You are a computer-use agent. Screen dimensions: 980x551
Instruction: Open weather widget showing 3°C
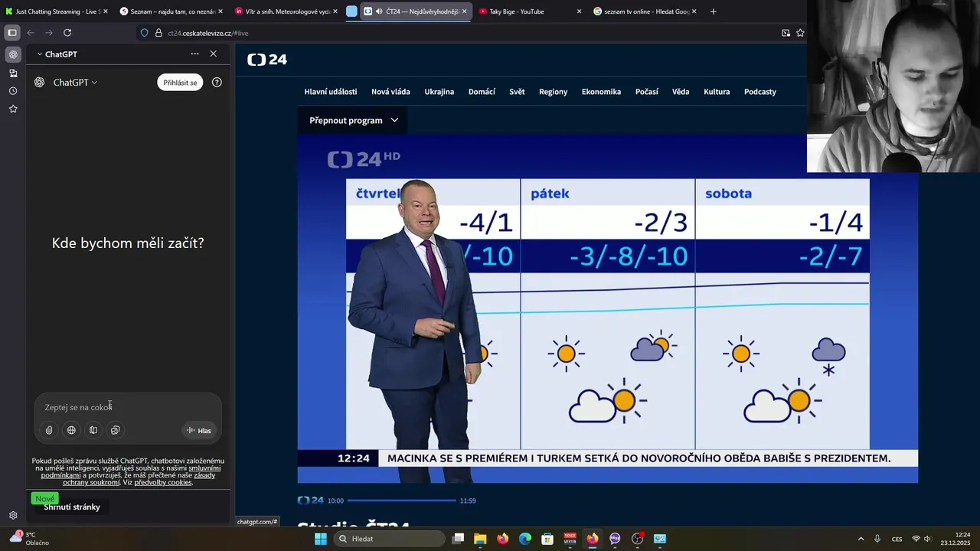29,539
